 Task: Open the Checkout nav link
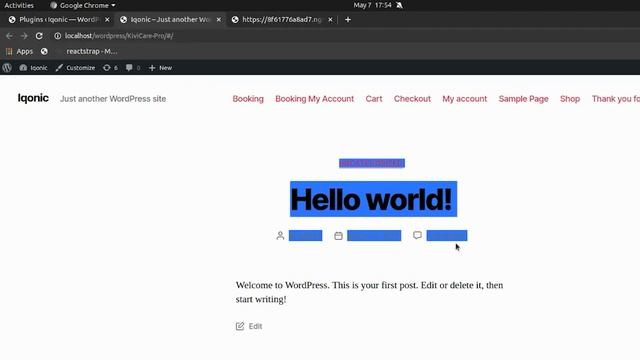tap(412, 99)
